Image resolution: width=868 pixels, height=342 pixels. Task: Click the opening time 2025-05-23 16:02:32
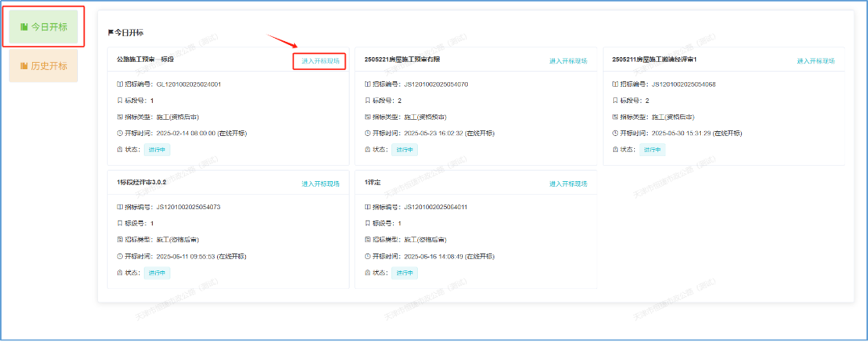click(x=433, y=134)
